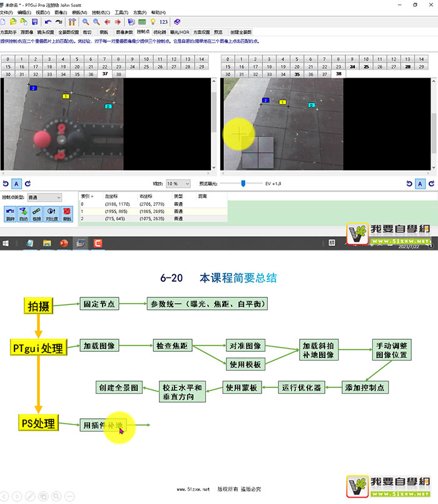The image size is (438, 504).
Task: Toggle the 链接 link button
Action: [36, 213]
